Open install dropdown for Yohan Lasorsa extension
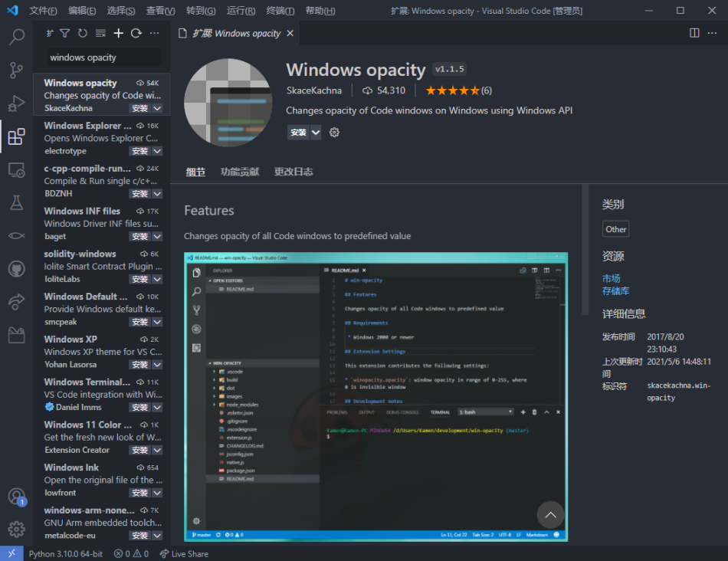The image size is (728, 561). pyautogui.click(x=158, y=365)
